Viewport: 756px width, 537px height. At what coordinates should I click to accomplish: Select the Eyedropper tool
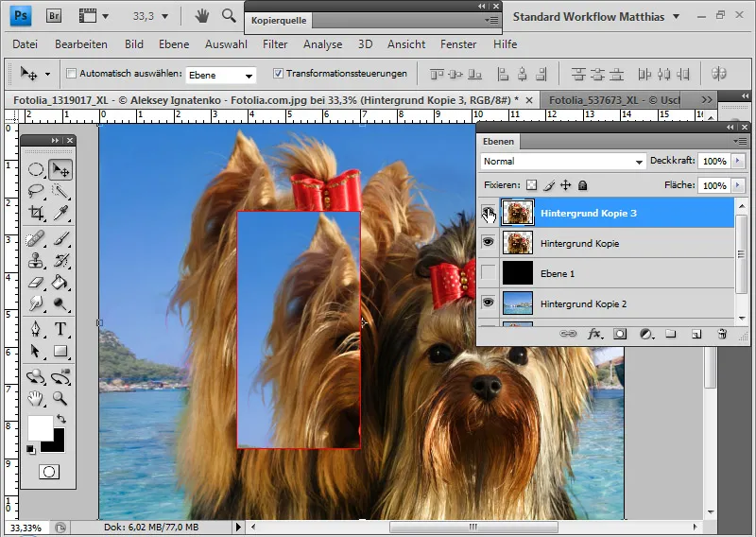pos(60,213)
